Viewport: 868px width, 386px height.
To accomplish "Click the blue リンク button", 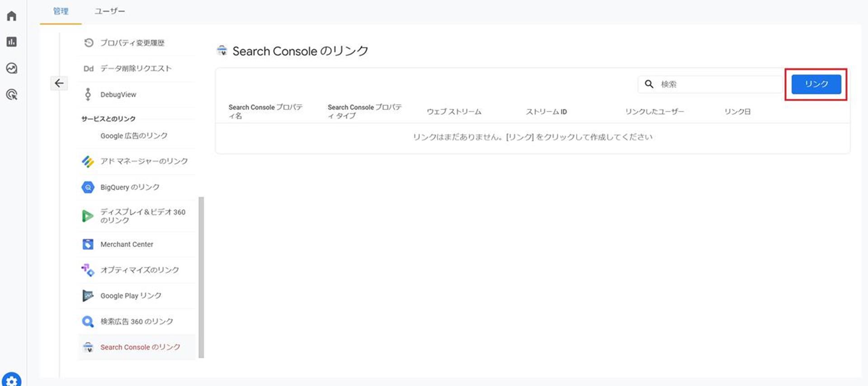I will (816, 84).
